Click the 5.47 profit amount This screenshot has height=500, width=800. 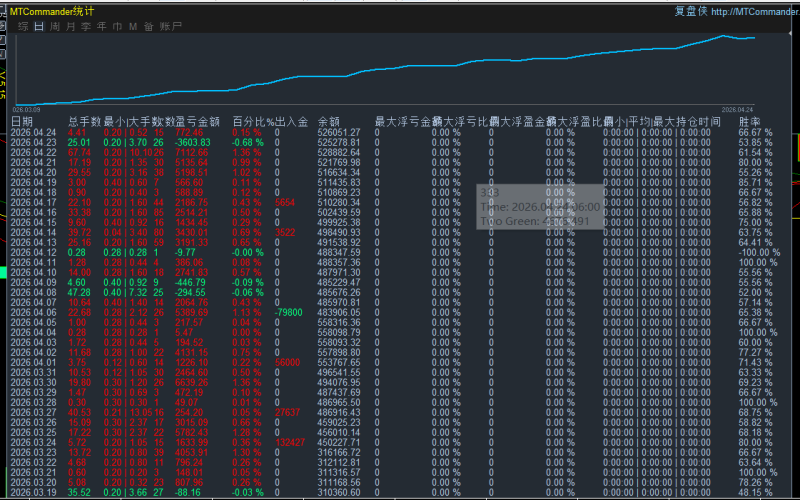tap(184, 333)
